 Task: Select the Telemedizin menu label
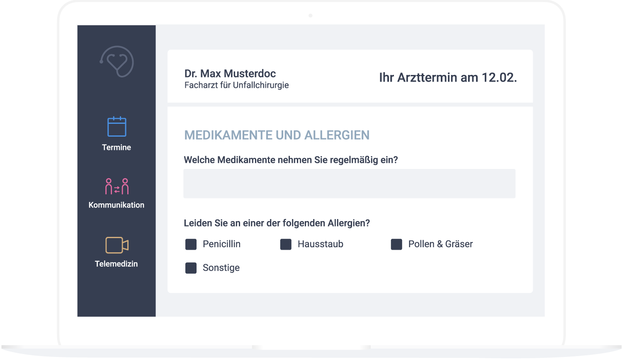[x=117, y=264]
